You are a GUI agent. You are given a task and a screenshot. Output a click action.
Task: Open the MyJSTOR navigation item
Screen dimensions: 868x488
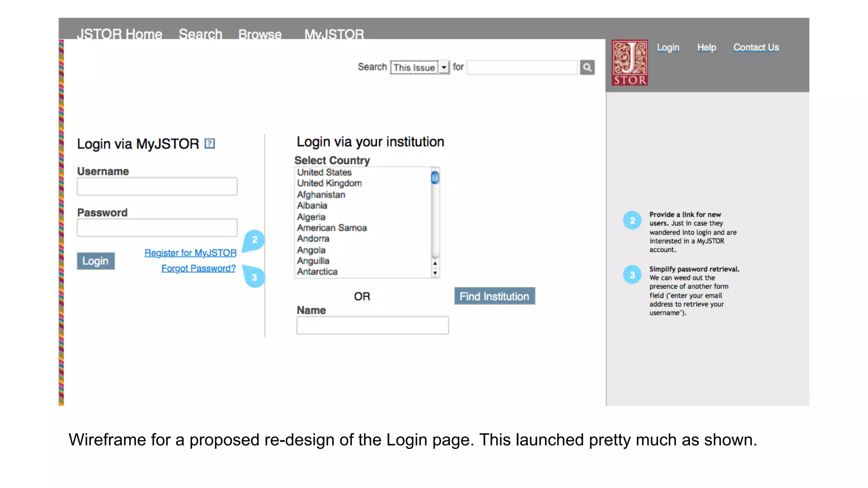pyautogui.click(x=334, y=34)
